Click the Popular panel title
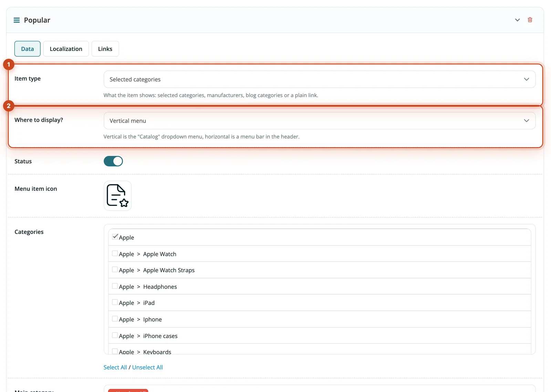The width and height of the screenshot is (551, 392). tap(37, 20)
